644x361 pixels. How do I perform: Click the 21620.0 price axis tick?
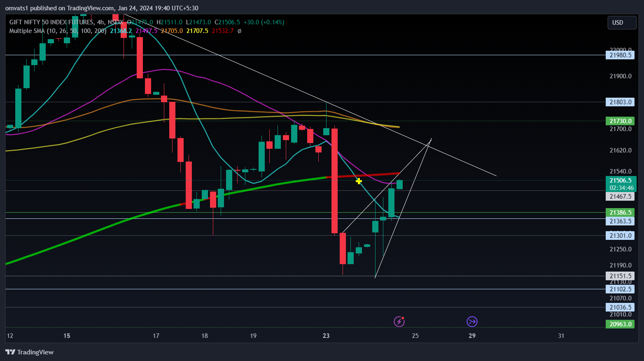(x=620, y=150)
